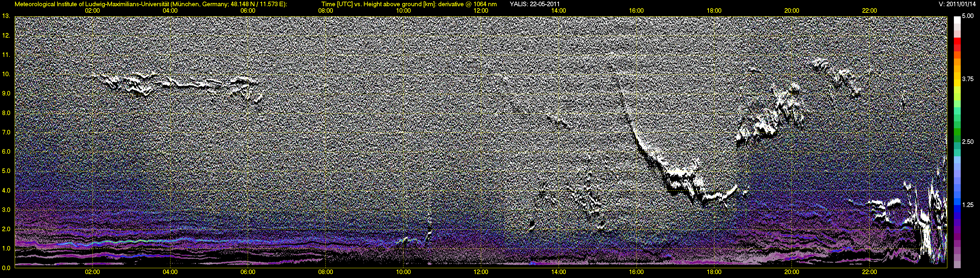Viewport: 980px width, 278px height.
Task: Click the '5.0' height axis label
Action: (x=6, y=171)
